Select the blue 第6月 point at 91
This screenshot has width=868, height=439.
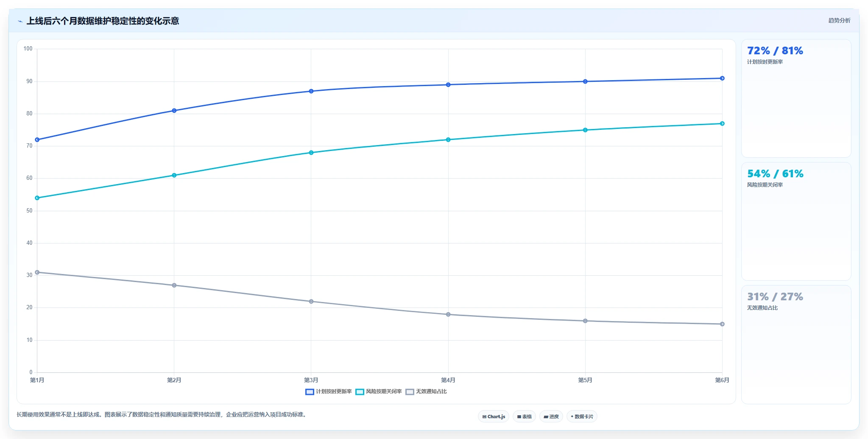coord(722,78)
